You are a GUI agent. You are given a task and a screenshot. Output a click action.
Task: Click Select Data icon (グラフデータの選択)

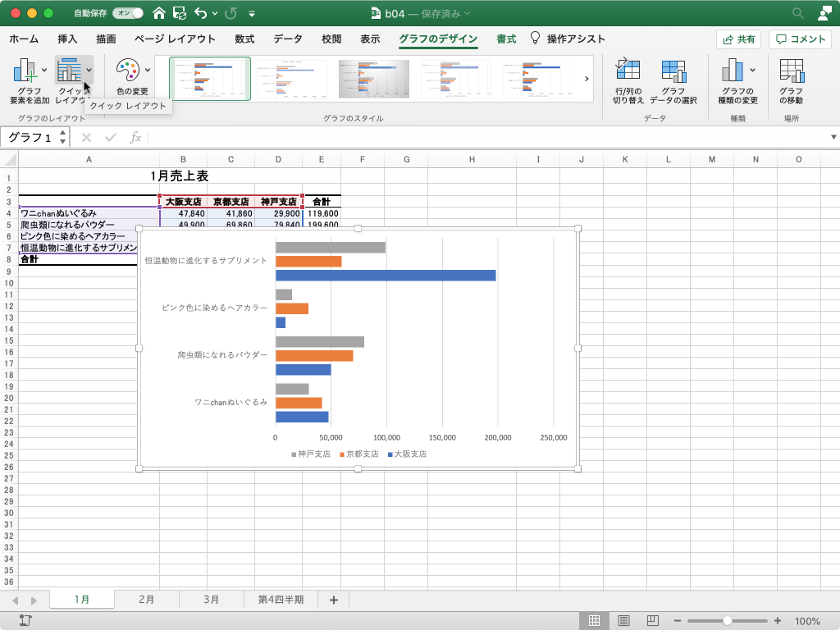coord(673,71)
